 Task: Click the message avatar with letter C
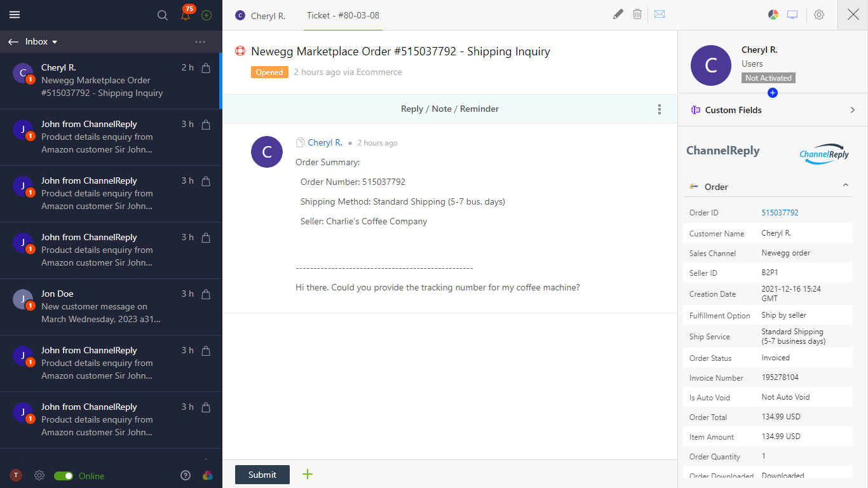tap(267, 152)
